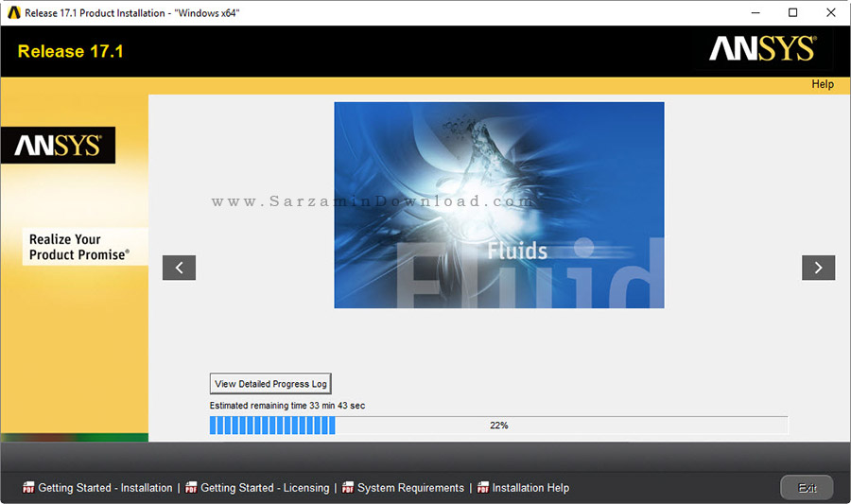Click ANSYS app icon in title bar
Screen dimensions: 851x504
(x=13, y=12)
